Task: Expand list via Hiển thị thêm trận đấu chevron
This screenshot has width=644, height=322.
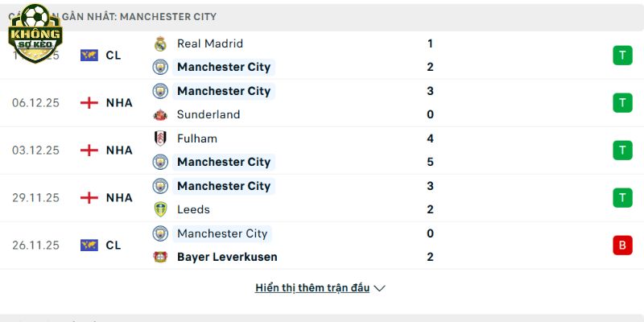Action: [380, 288]
